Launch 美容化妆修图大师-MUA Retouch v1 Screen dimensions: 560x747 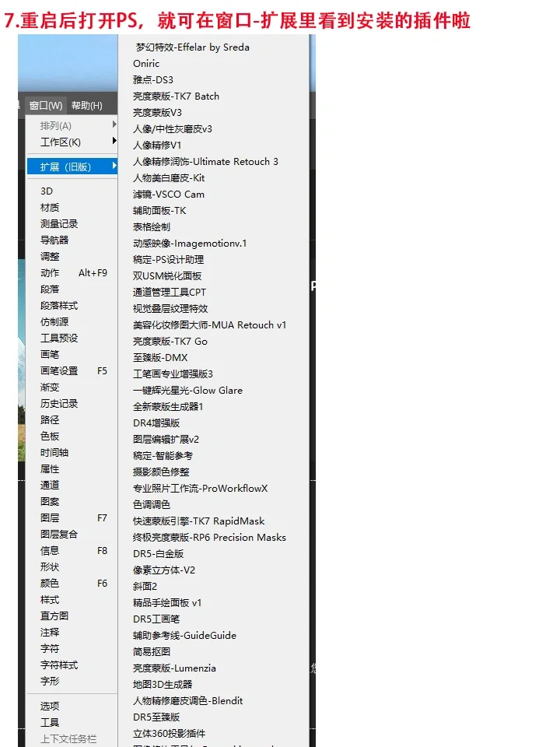[x=210, y=325]
